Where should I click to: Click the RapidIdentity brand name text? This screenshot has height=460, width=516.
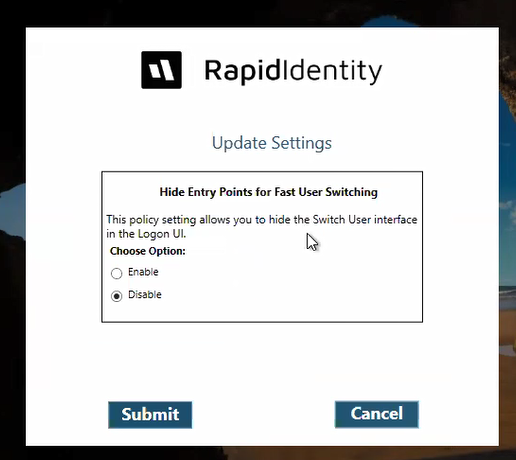click(293, 71)
